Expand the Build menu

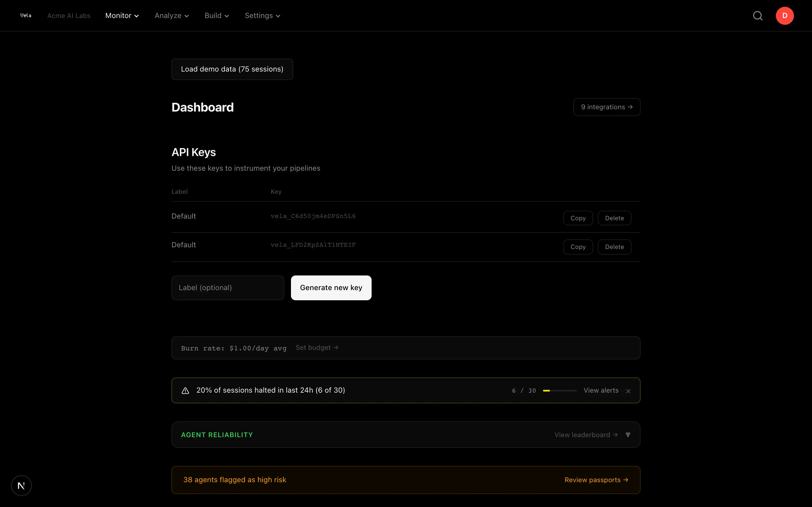coord(217,15)
